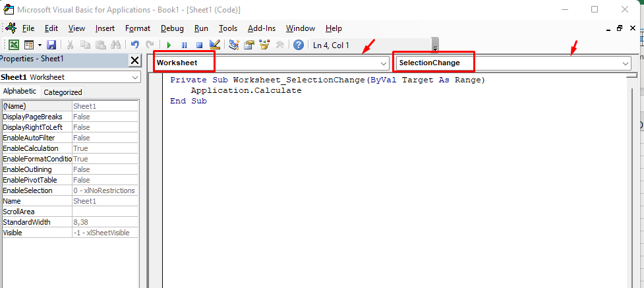Screen dimensions: 644x288
Task: Toggle Design Mode icon
Action: 214,44
